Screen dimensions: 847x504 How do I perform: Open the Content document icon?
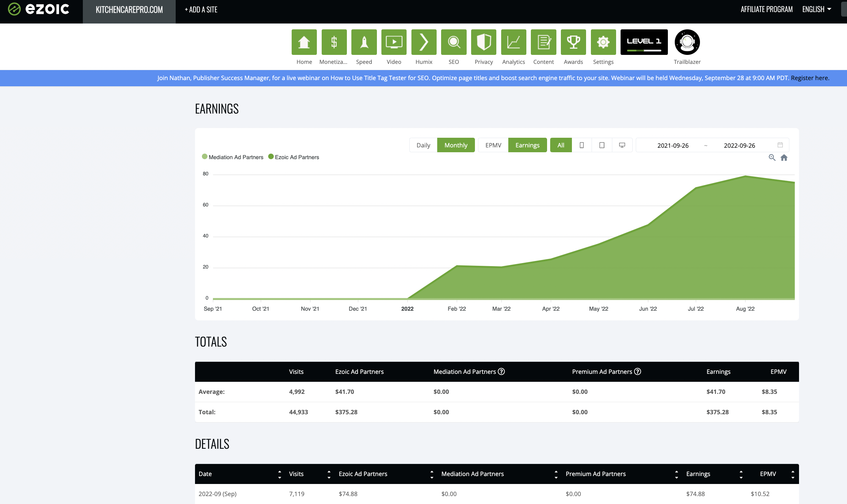click(x=544, y=42)
